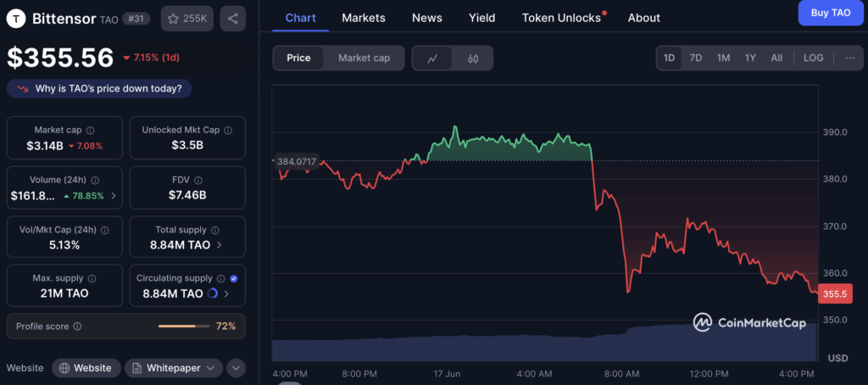Expand the Volume (24h) details chevron

tap(114, 196)
